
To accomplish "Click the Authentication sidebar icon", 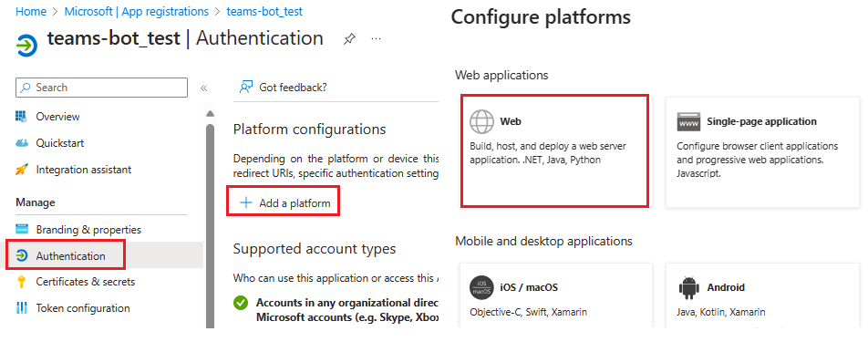I will click(22, 255).
